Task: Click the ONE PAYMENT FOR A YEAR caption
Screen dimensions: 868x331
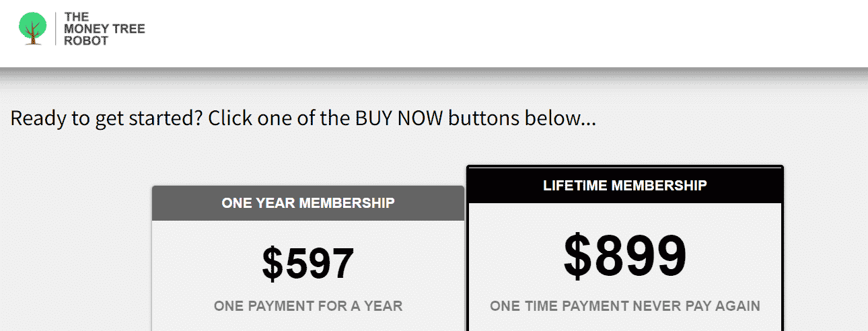Action: coord(308,306)
